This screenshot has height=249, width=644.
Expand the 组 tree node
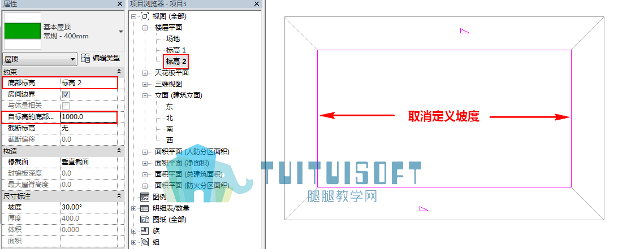point(133,242)
